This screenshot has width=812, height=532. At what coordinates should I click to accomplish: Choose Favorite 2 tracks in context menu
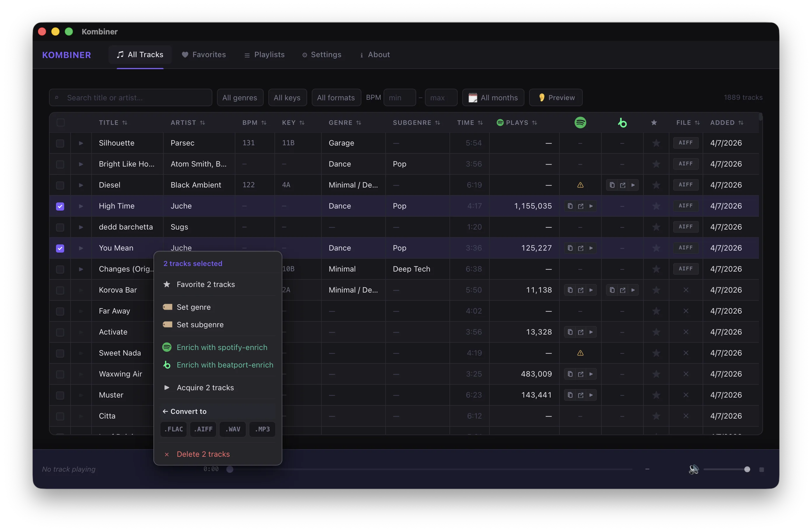click(218, 284)
